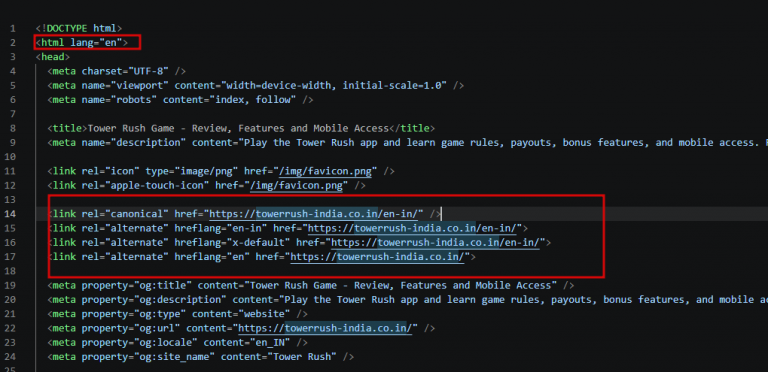Click the html lang="en" opening tag
The image size is (768, 372).
[x=81, y=43]
